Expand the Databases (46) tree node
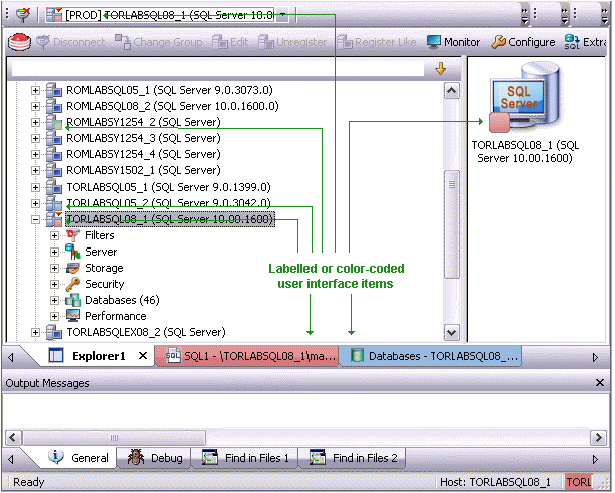Image resolution: width=615 pixels, height=493 pixels. pyautogui.click(x=55, y=300)
